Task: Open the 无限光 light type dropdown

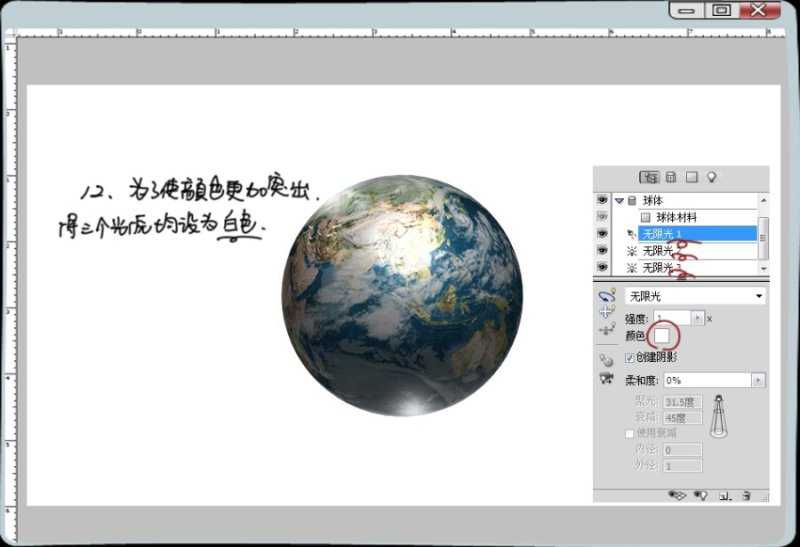Action: point(759,297)
